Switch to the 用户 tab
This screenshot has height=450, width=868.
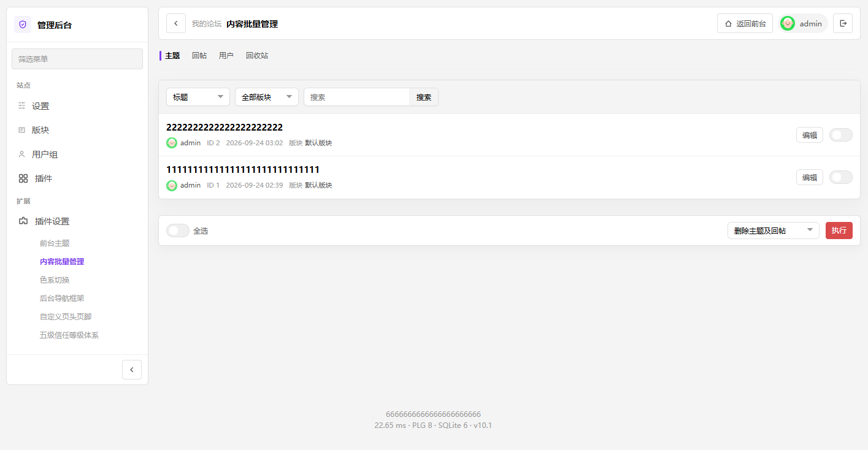[226, 56]
